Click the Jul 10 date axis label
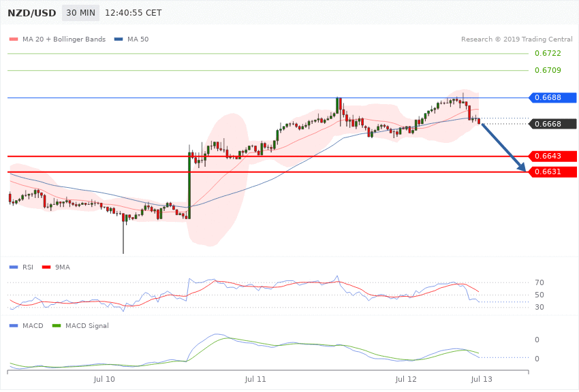Screen dimensions: 579x392 click(x=104, y=379)
